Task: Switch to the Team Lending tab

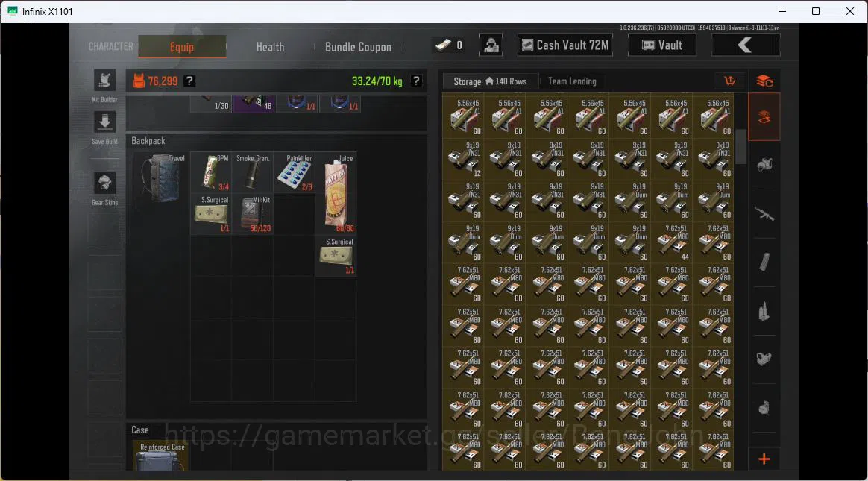Action: (x=572, y=81)
